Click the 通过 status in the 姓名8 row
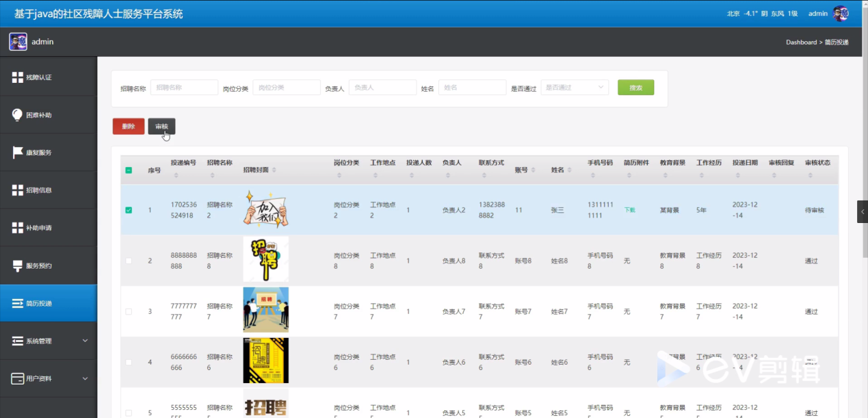This screenshot has height=418, width=868. coord(811,261)
